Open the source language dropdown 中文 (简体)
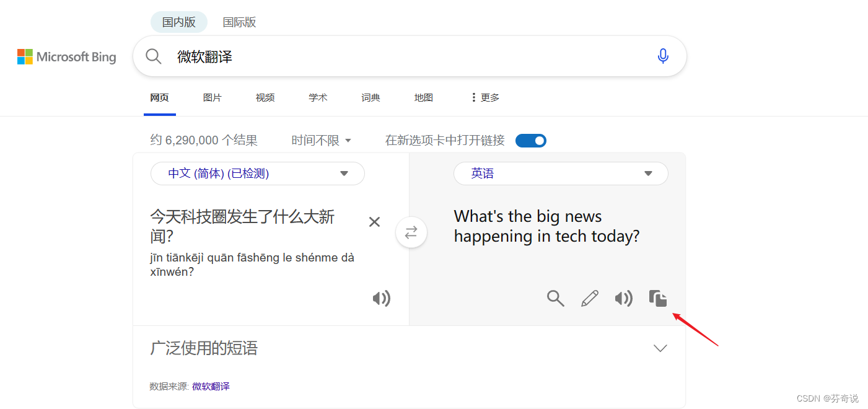 tap(258, 174)
